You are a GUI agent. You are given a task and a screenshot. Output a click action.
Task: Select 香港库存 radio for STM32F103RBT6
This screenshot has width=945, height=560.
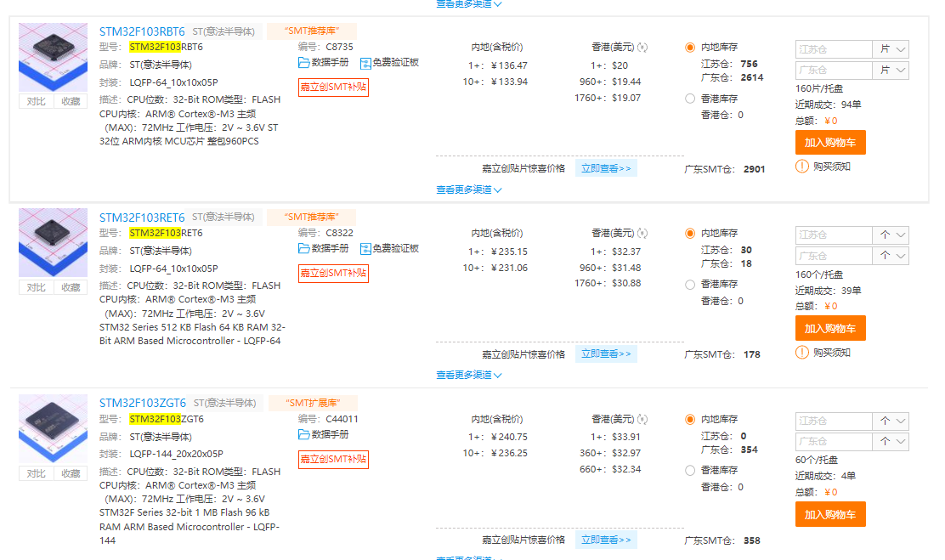pyautogui.click(x=690, y=99)
